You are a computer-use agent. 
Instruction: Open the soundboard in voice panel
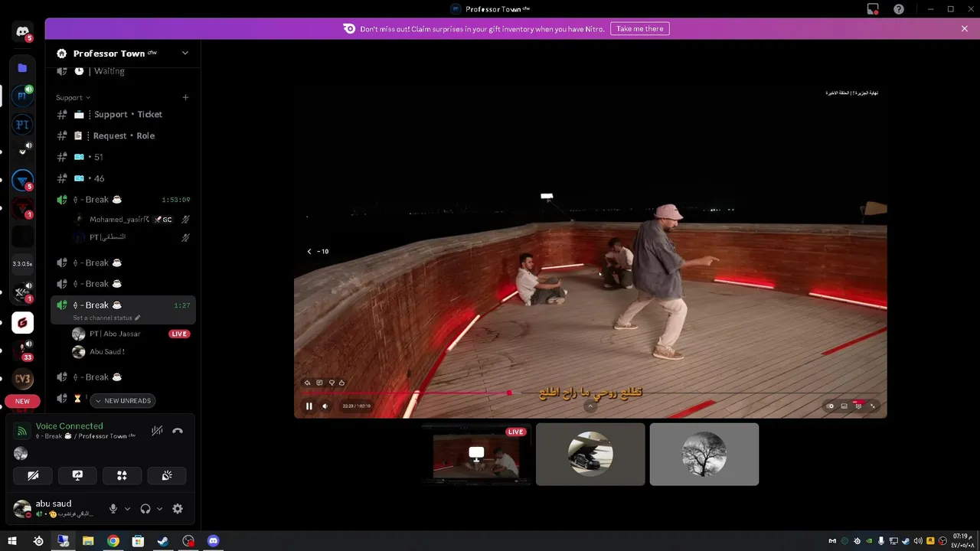click(166, 475)
